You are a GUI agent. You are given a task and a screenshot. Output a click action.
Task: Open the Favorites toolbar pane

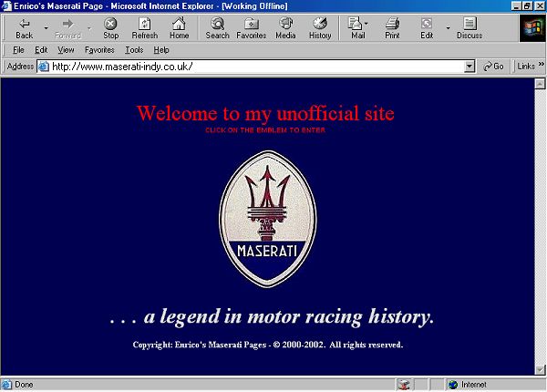click(x=252, y=28)
